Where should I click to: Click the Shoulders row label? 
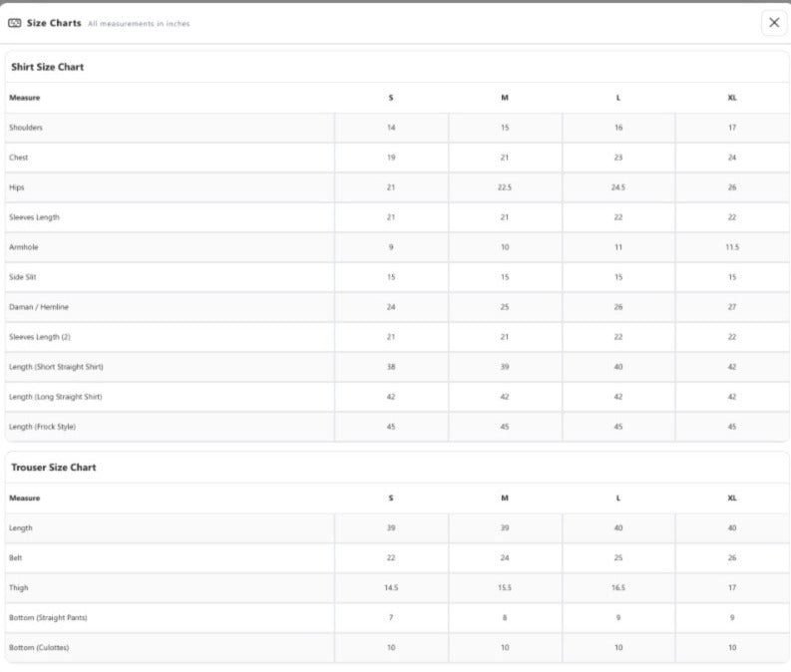click(x=26, y=128)
